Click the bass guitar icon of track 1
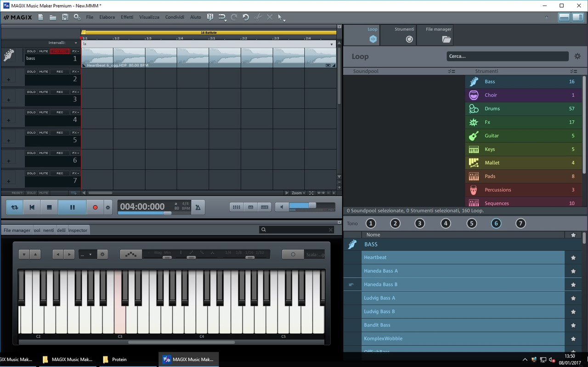The height and width of the screenshot is (367, 588). point(8,56)
